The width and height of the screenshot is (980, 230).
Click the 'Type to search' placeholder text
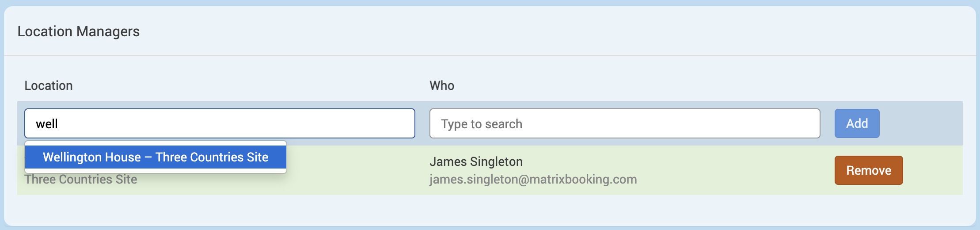(x=481, y=124)
